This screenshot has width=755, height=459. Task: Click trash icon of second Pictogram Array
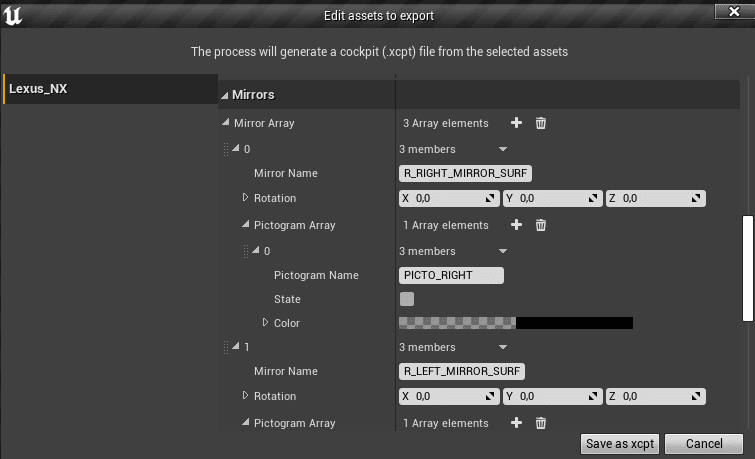541,423
